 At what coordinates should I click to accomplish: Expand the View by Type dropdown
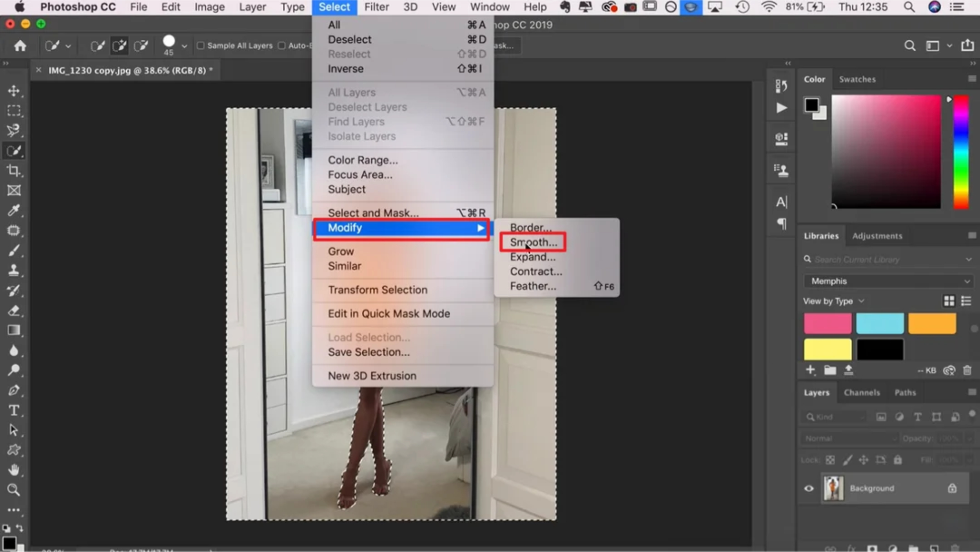[833, 301]
